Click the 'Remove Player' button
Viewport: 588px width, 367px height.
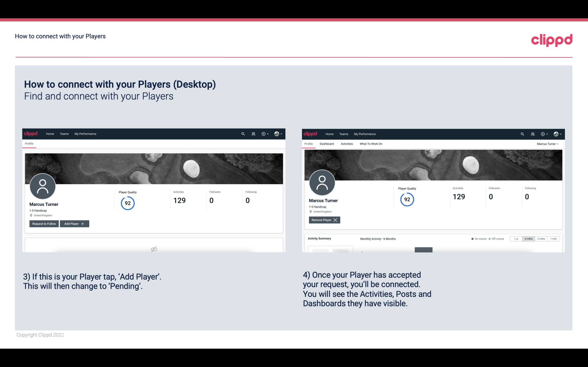[x=324, y=220]
